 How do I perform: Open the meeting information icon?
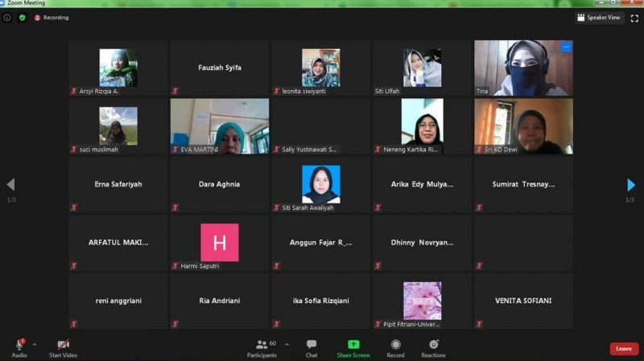(7, 18)
